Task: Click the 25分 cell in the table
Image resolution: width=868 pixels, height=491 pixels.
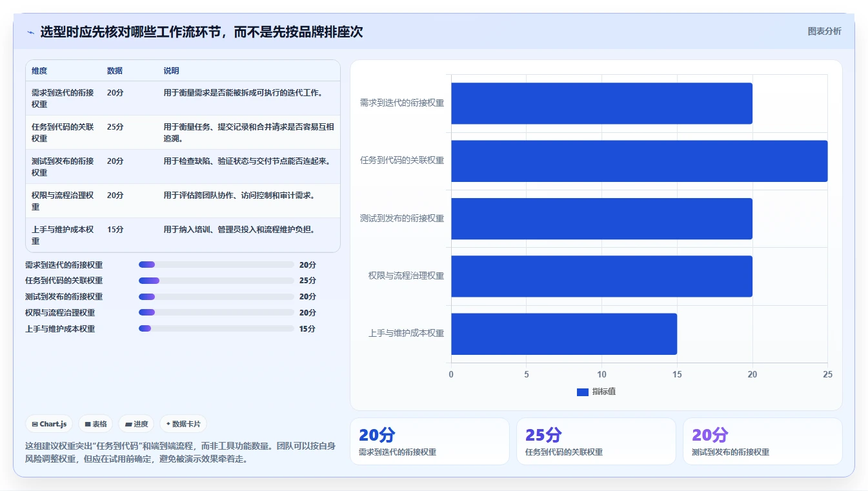Action: point(115,126)
